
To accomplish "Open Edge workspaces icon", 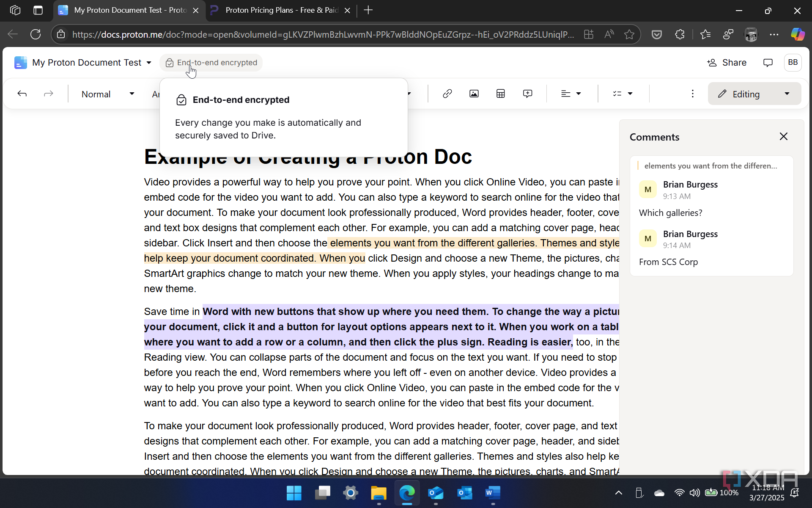I will coord(15,10).
